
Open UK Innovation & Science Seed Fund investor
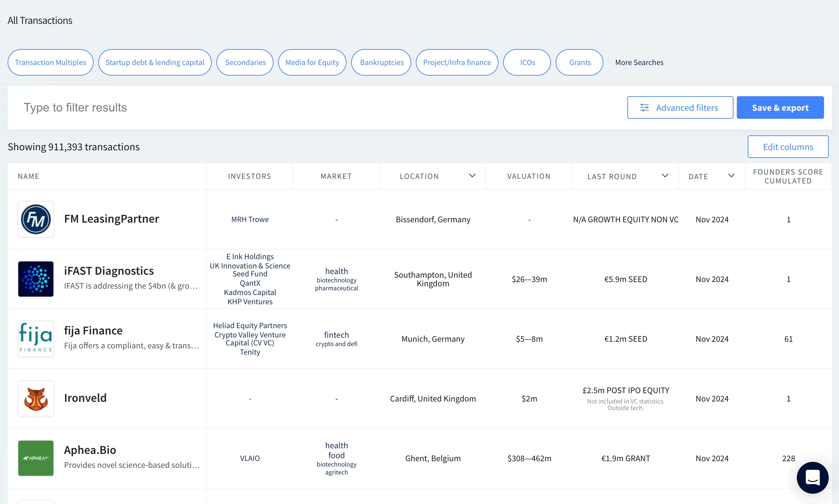coord(250,270)
